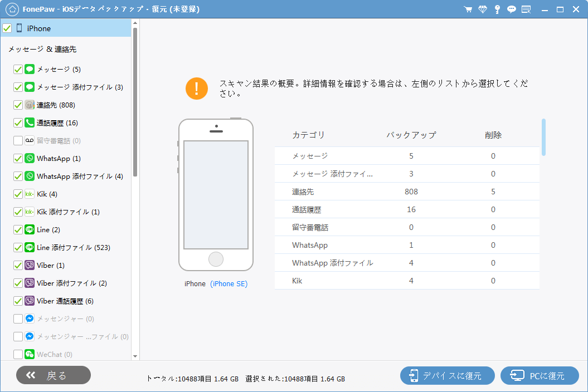
Task: Uncheck the メッセージ (5) checkbox
Action: (x=18, y=70)
